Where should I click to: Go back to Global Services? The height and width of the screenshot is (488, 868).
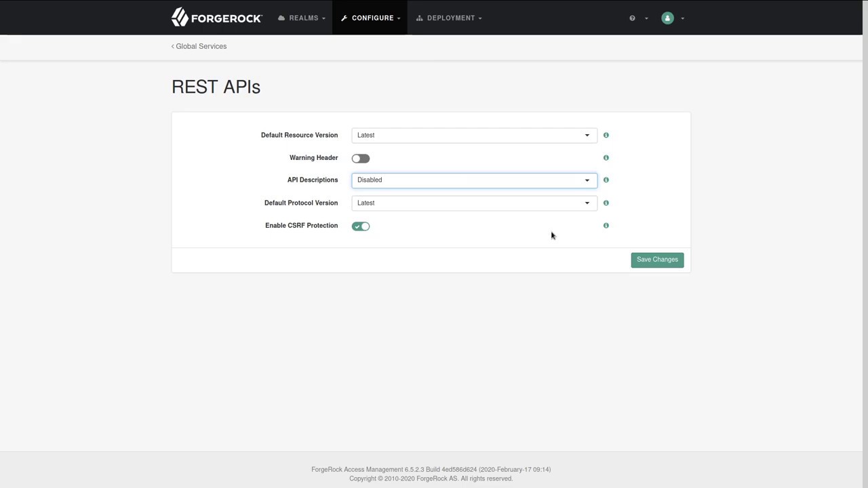point(199,46)
